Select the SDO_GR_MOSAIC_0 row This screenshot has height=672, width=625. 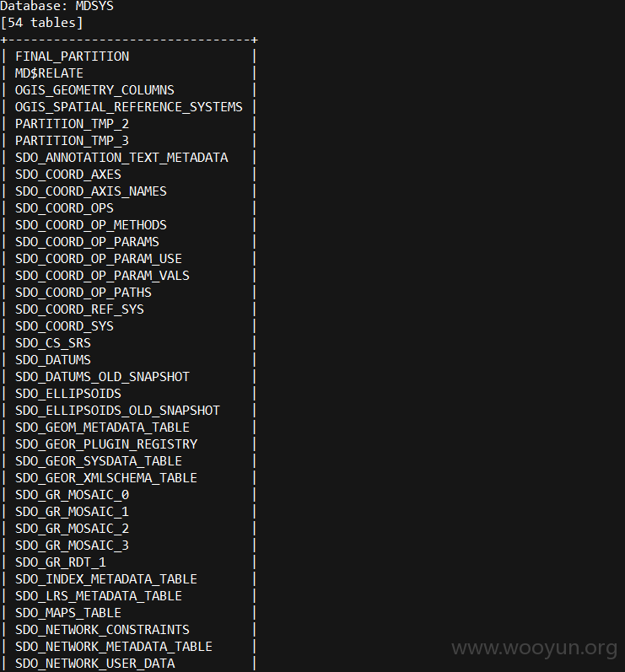72,495
